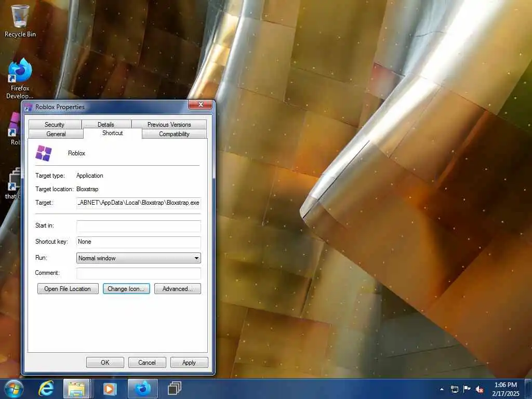
Task: Click the muted volume tray icon
Action: [x=480, y=389]
